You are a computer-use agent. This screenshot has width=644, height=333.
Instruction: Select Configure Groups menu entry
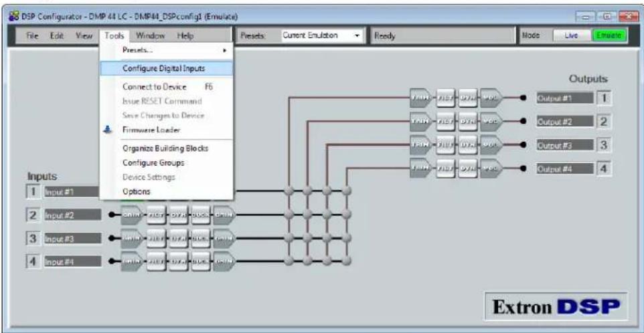[166, 162]
